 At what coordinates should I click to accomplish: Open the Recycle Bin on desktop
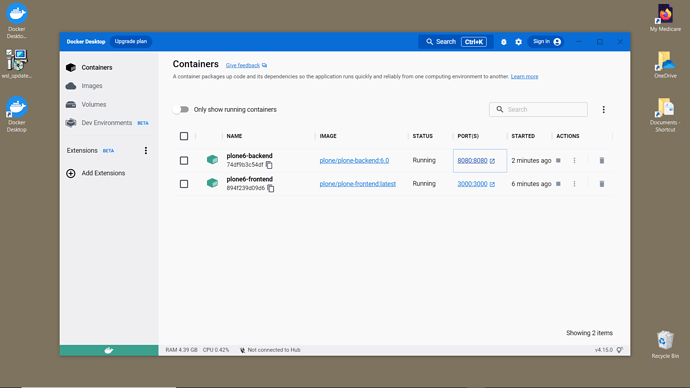tap(665, 344)
